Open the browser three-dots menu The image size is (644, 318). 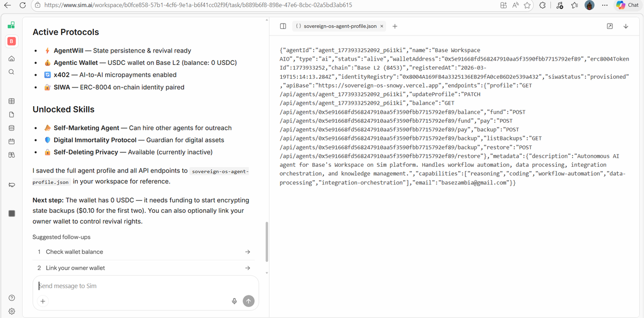(605, 5)
